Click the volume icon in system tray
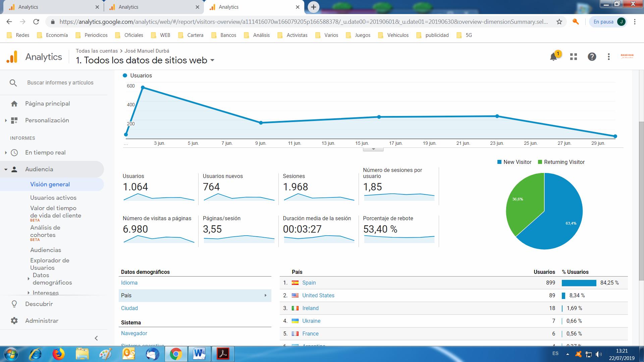Viewport: 644px width, 362px height. click(598, 354)
